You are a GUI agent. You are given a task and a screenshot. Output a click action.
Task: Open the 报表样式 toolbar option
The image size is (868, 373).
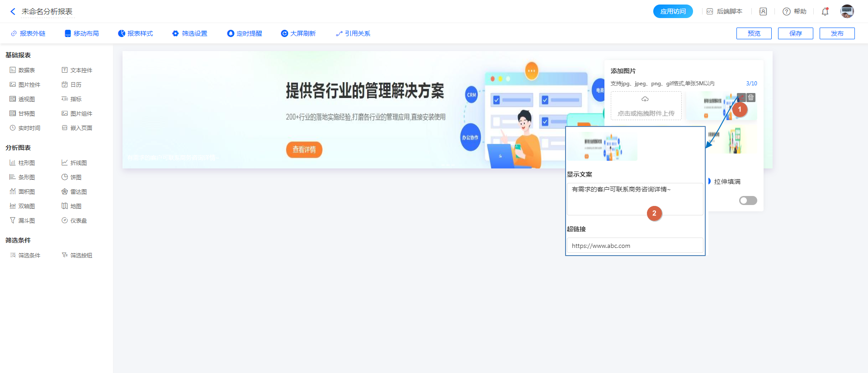(x=136, y=33)
